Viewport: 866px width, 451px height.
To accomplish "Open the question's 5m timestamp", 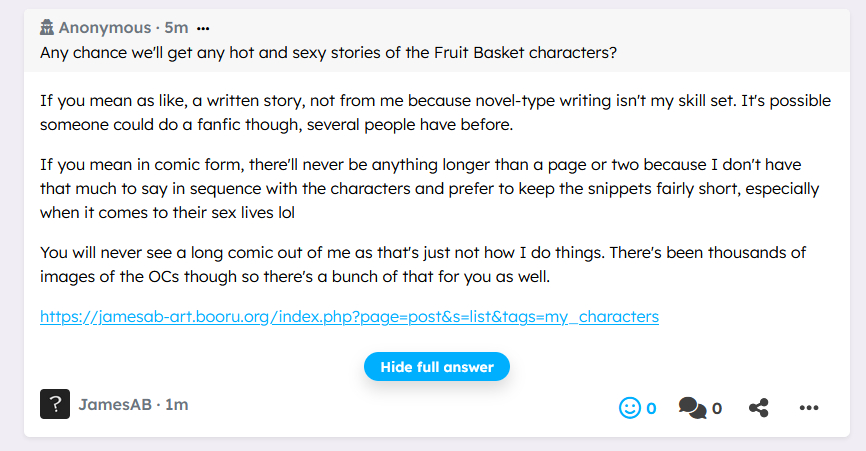I will [x=177, y=28].
